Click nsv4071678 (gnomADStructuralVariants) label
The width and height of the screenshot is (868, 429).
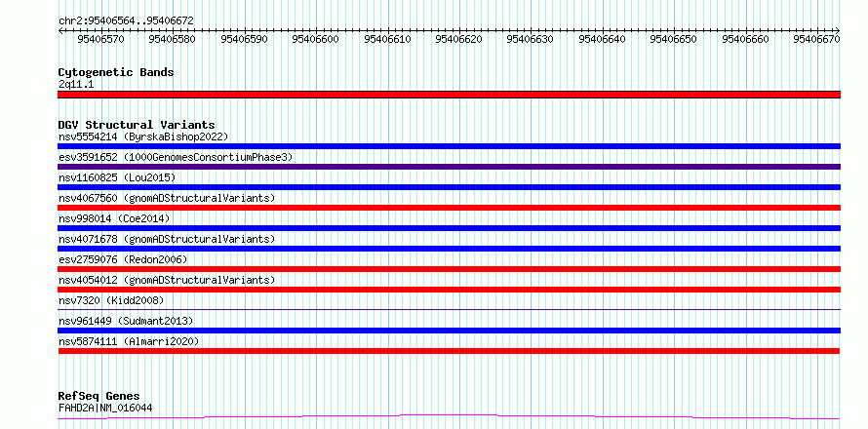[x=166, y=239]
